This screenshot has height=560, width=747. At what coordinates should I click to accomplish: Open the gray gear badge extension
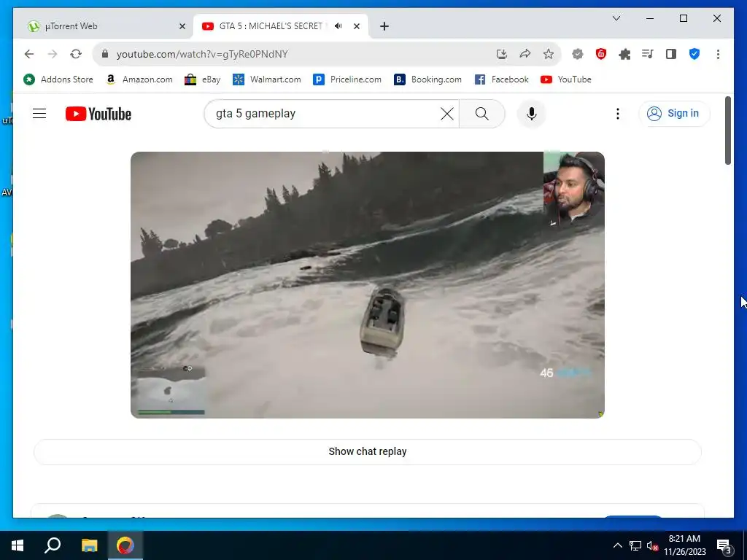coord(578,54)
